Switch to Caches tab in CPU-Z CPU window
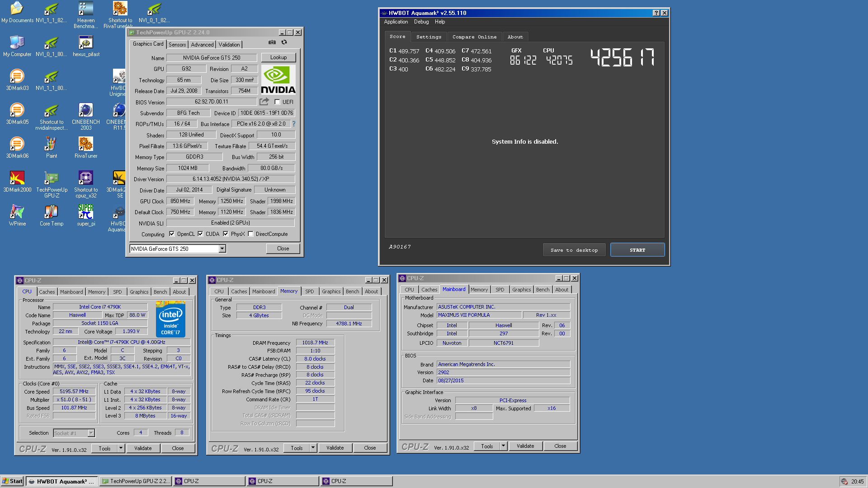This screenshot has height=488, width=868. click(47, 292)
